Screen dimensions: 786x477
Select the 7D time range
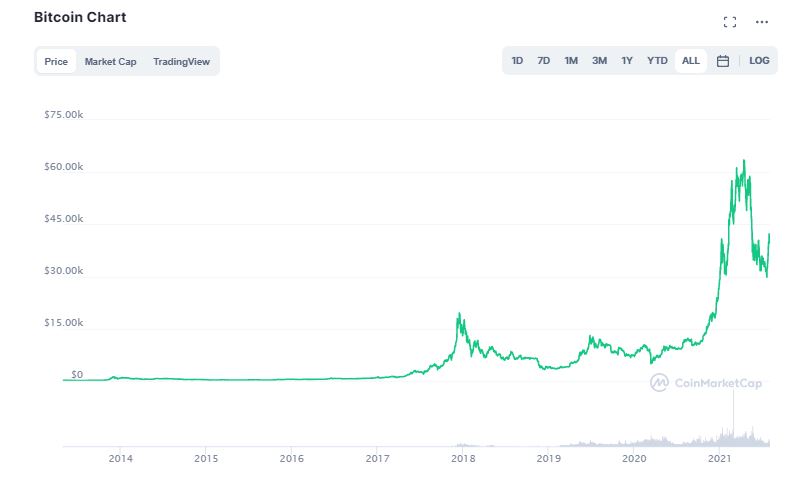click(543, 61)
